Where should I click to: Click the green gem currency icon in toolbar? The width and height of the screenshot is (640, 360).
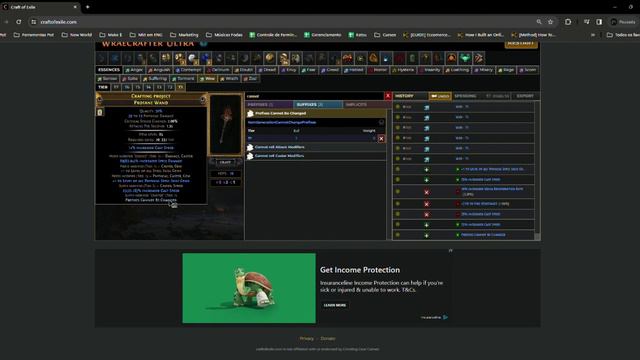pyautogui.click(x=465, y=58)
